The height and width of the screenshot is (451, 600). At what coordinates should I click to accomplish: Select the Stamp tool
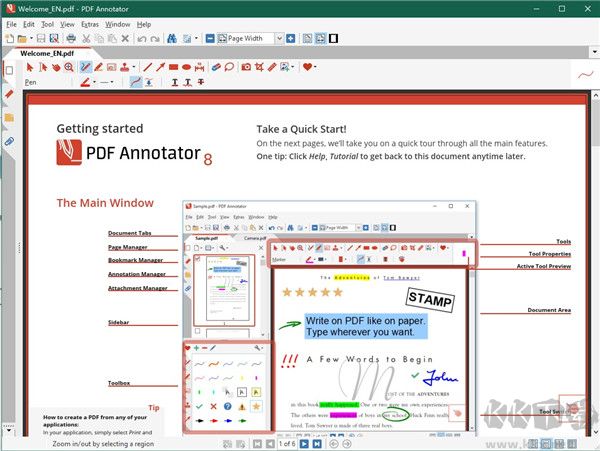click(x=124, y=67)
